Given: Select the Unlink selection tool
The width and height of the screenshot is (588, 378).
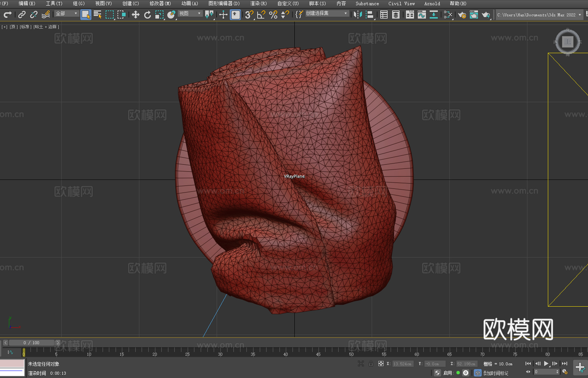Looking at the screenshot, I should [34, 14].
